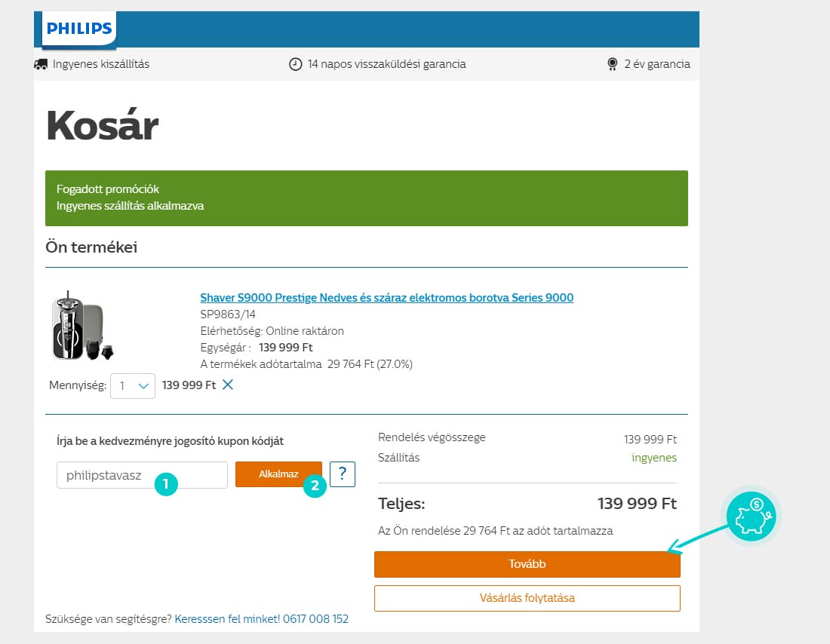Image resolution: width=830 pixels, height=644 pixels.
Task: Click the coupon code input field
Action: pyautogui.click(x=142, y=475)
